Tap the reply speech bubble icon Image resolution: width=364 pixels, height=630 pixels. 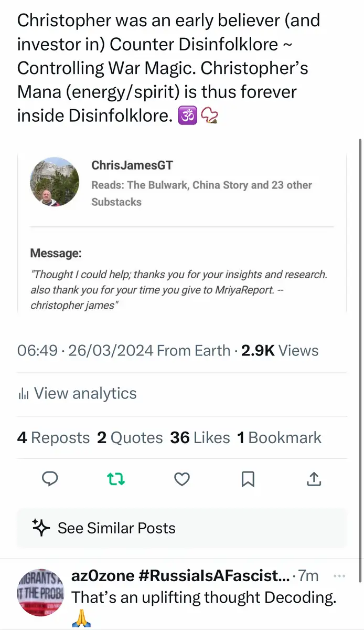click(49, 479)
